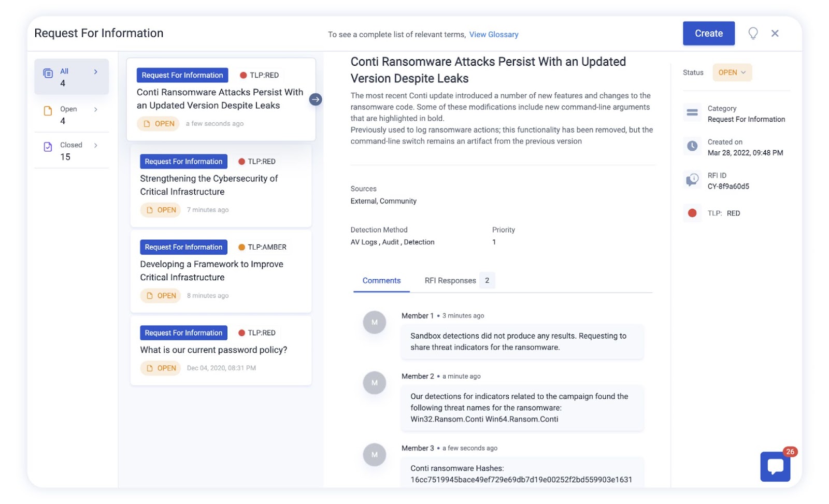Click the 8 minutes ago timestamp
Viewport: 829px width, 504px height.
(x=208, y=296)
